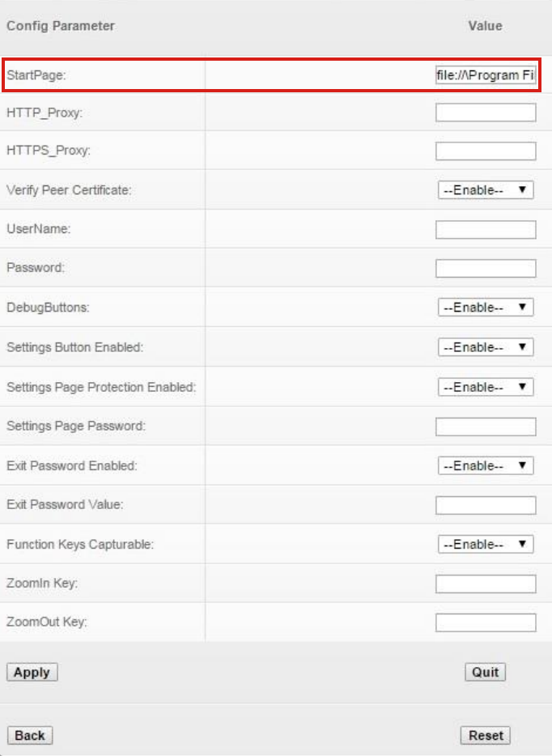Image resolution: width=552 pixels, height=756 pixels.
Task: Open the Verify Peer Certificate dropdown
Action: pos(486,190)
